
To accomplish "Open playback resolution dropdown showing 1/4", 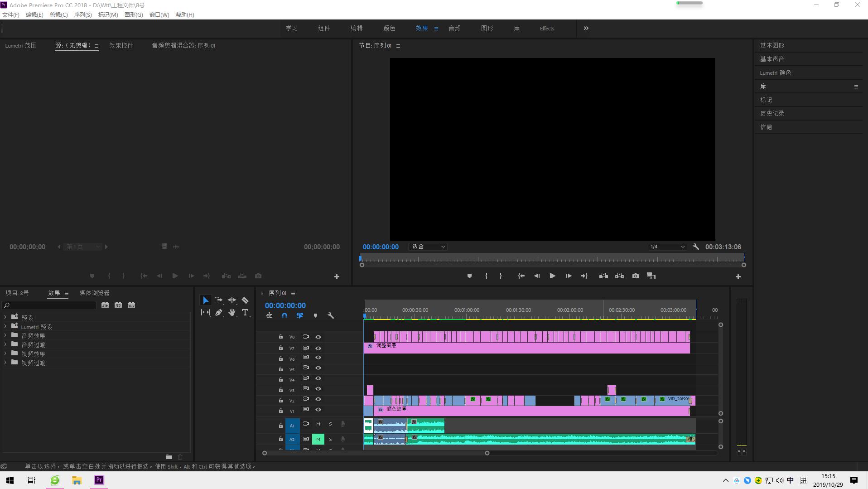I will [667, 247].
